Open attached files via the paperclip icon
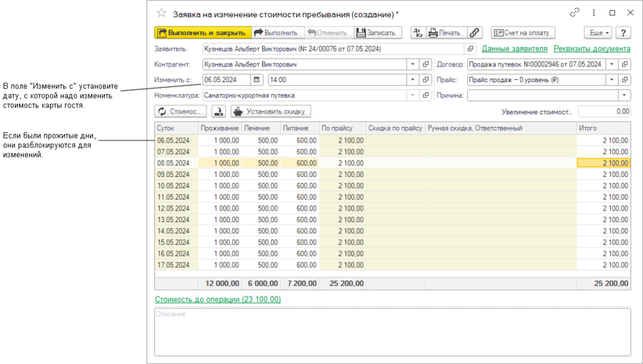 click(x=475, y=33)
